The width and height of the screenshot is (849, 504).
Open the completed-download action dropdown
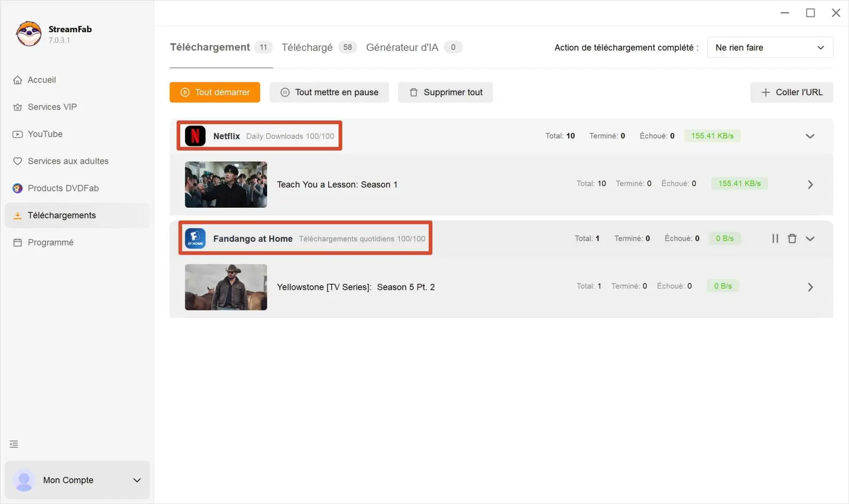770,48
